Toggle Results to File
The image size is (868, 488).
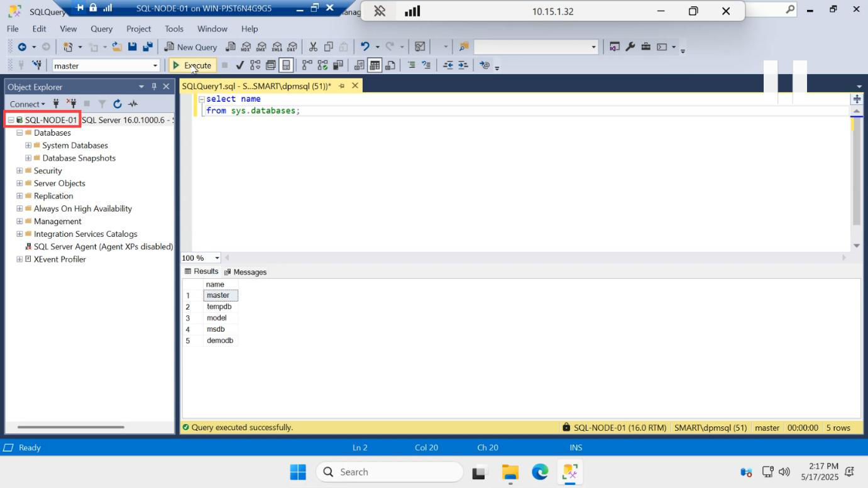[390, 65]
